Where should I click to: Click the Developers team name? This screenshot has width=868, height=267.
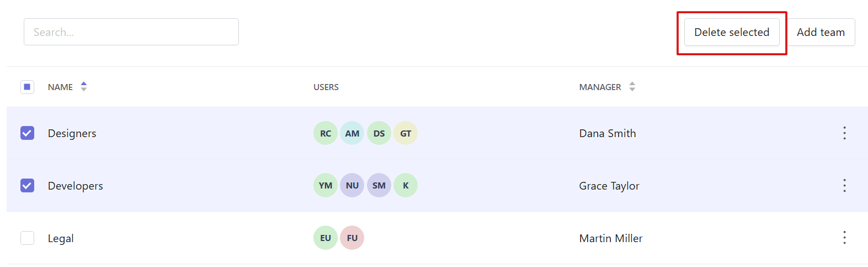click(76, 186)
